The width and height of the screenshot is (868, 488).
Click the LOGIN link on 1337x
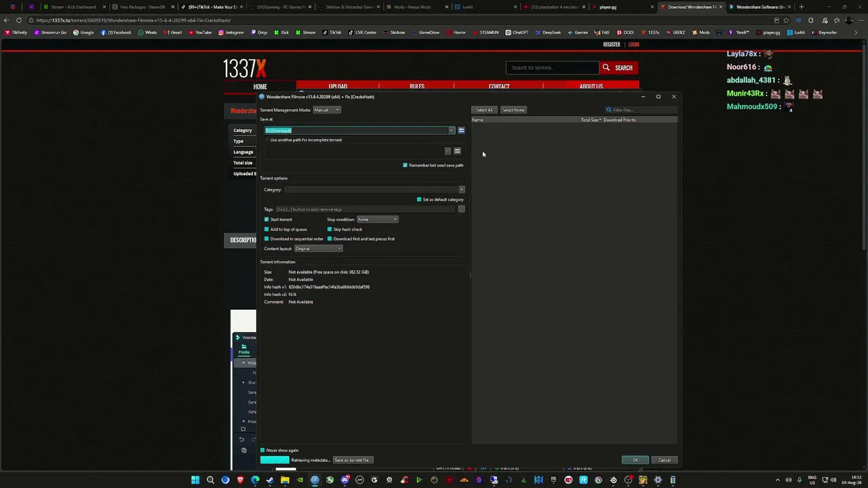pos(634,45)
